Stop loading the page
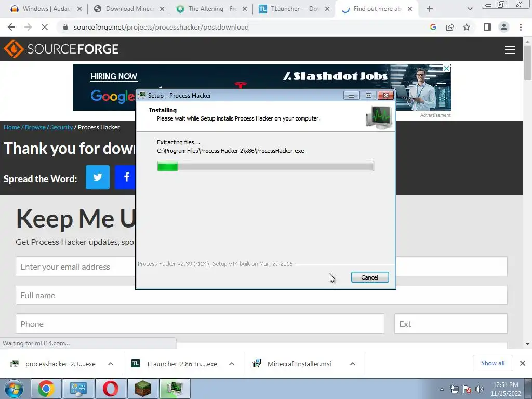 point(45,27)
